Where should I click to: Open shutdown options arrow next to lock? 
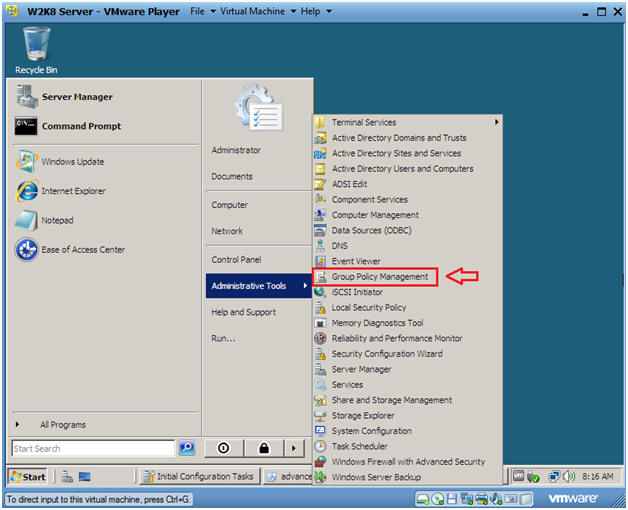coord(294,448)
